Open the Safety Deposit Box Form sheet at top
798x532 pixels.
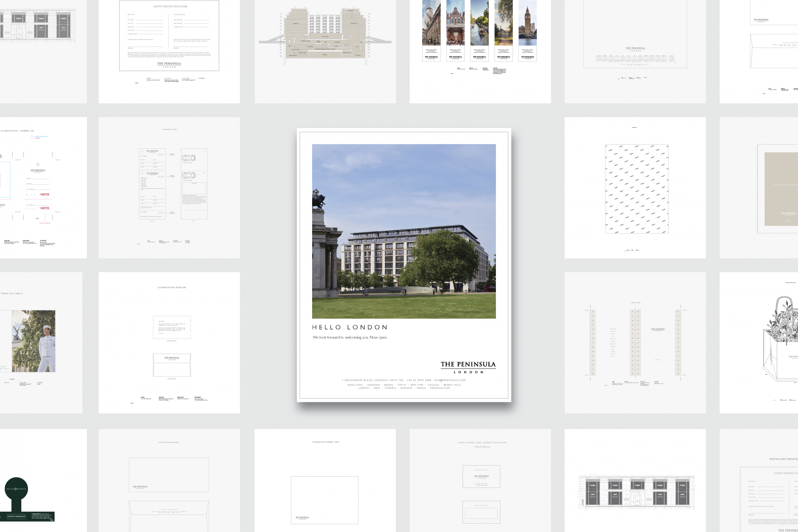pos(169,52)
